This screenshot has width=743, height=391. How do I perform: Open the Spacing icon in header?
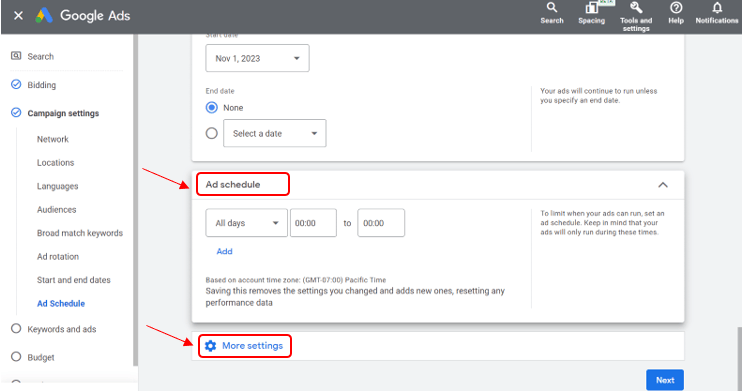coord(591,8)
